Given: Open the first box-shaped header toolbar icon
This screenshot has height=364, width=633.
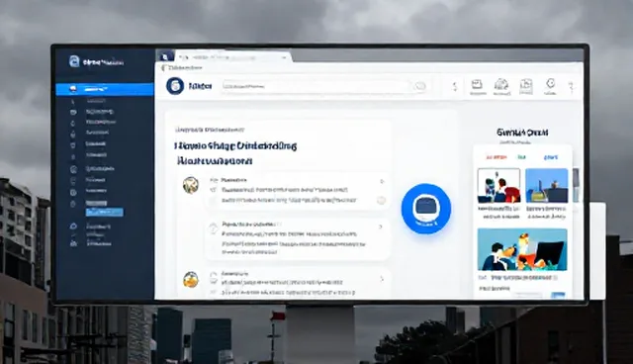Looking at the screenshot, I should coord(477,85).
